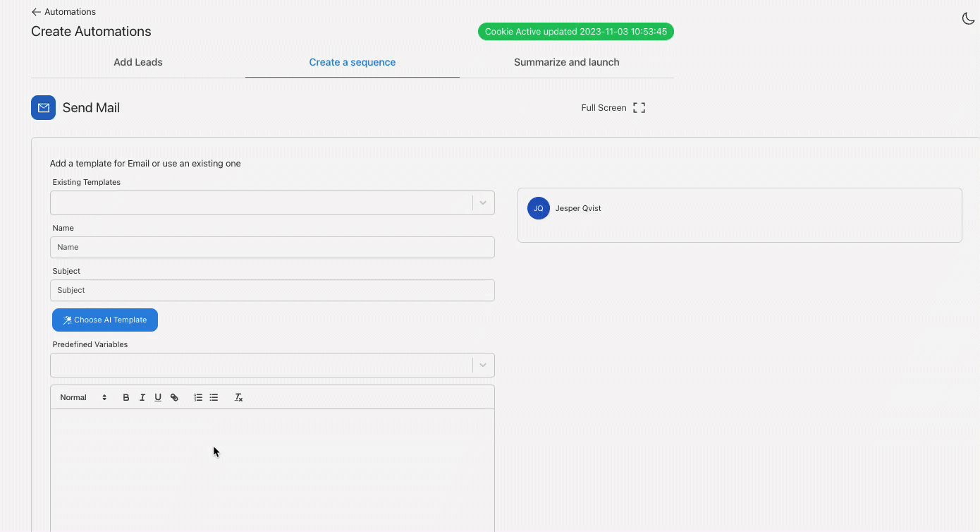Apply underline formatting
The height and width of the screenshot is (532, 980).
[158, 397]
